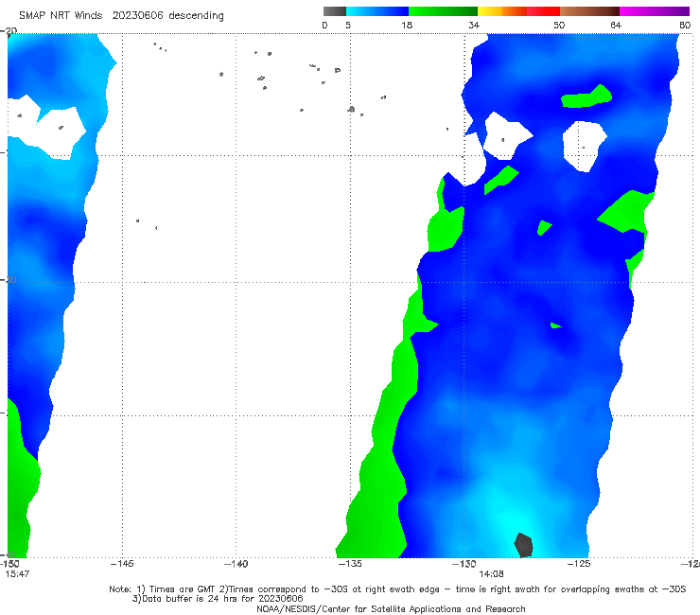Click the swath time label 14:08
This screenshot has width=700, height=615.
point(492,574)
